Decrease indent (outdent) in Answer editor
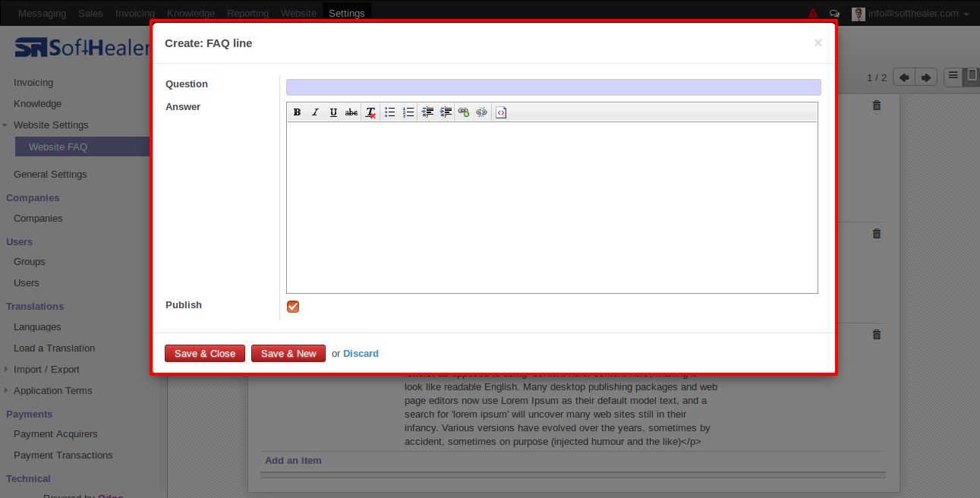 pos(427,112)
